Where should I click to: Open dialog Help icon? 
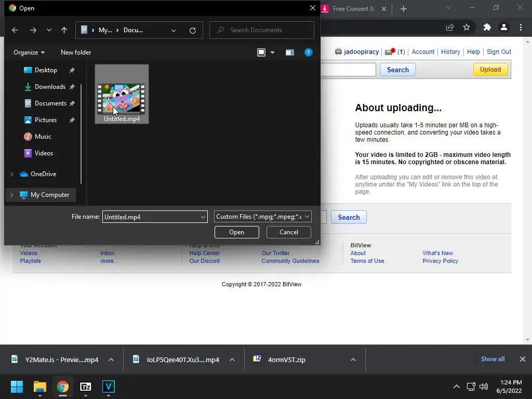click(x=309, y=52)
